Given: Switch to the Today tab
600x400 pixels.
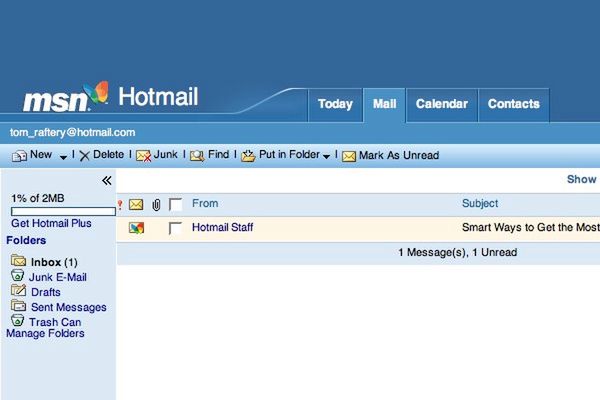Looking at the screenshot, I should [335, 104].
